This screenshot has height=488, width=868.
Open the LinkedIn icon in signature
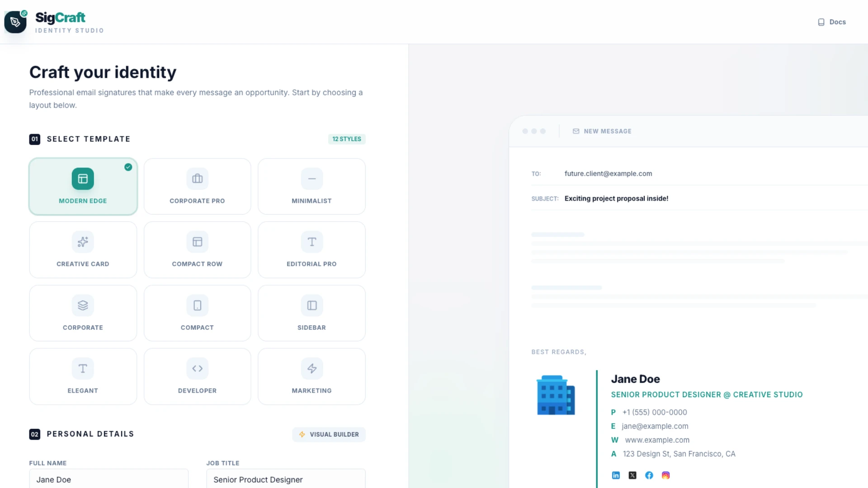tap(616, 475)
